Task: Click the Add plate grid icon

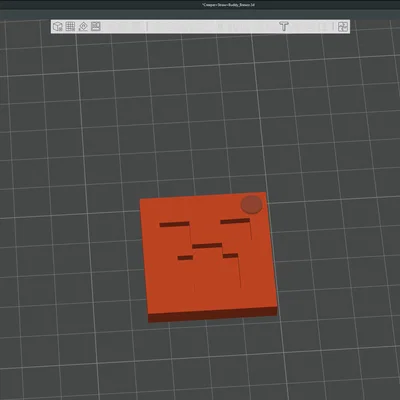Action: tap(70, 27)
